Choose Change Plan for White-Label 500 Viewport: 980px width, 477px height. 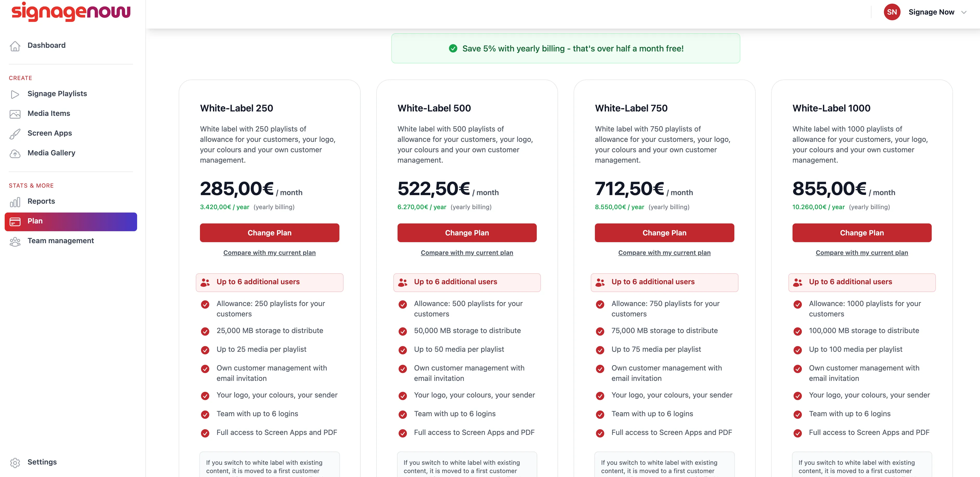(x=467, y=233)
